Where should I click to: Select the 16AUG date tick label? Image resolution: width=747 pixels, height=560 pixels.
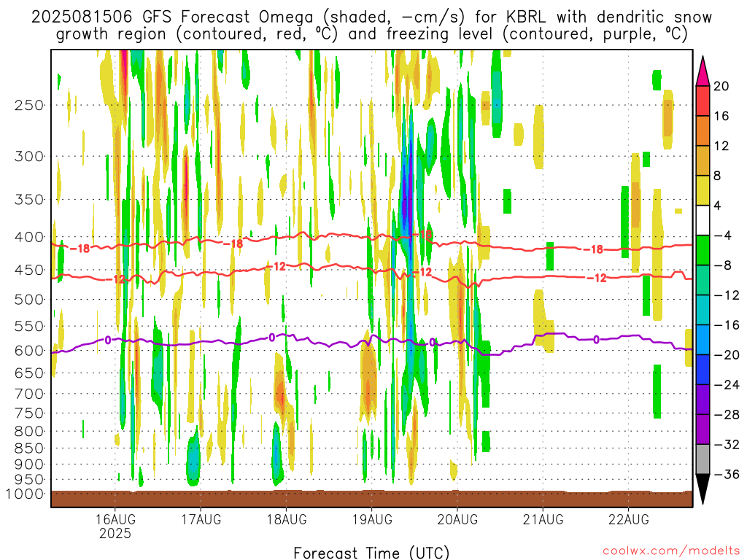click(x=115, y=519)
